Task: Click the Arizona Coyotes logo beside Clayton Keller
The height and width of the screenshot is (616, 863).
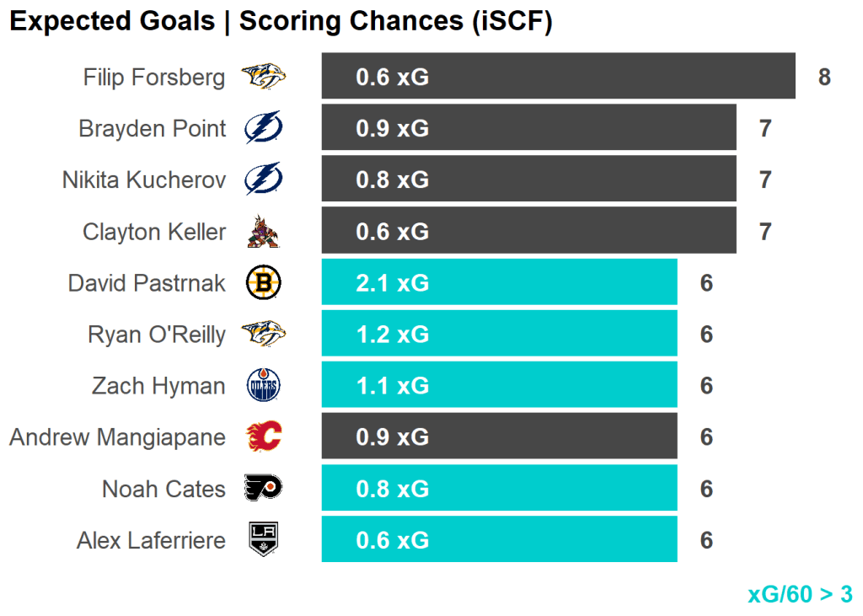Action: coord(263,232)
